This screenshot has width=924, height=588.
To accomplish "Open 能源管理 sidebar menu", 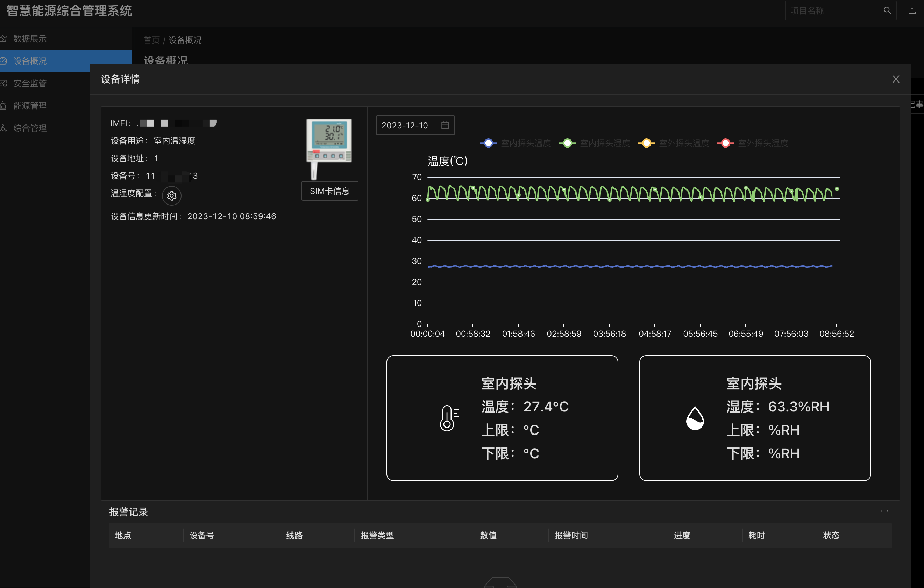I will [30, 106].
